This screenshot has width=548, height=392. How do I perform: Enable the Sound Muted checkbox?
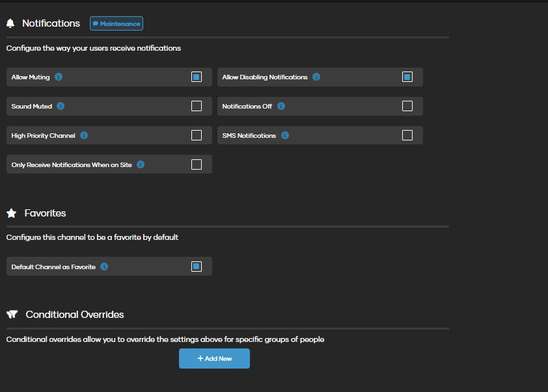[x=197, y=106]
